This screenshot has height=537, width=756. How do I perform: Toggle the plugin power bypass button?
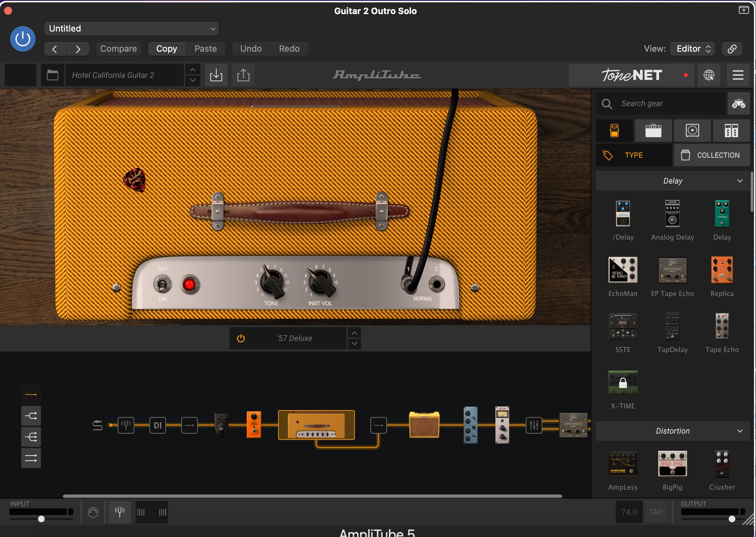(23, 39)
